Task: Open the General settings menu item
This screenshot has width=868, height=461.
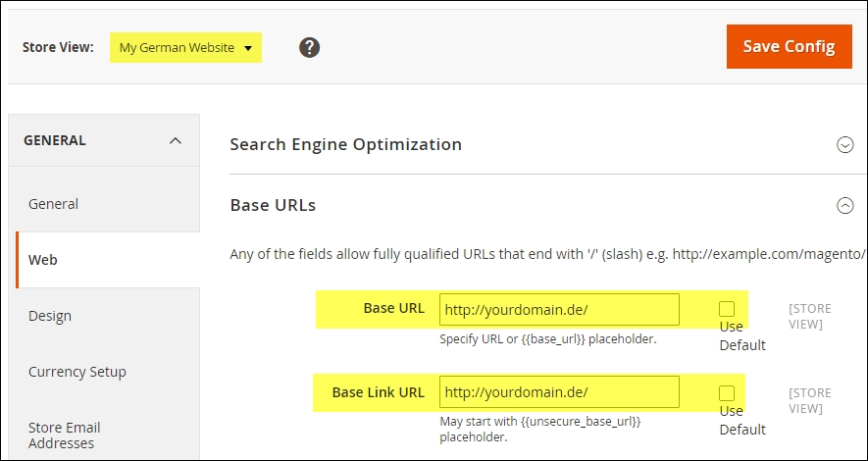Action: [x=53, y=204]
